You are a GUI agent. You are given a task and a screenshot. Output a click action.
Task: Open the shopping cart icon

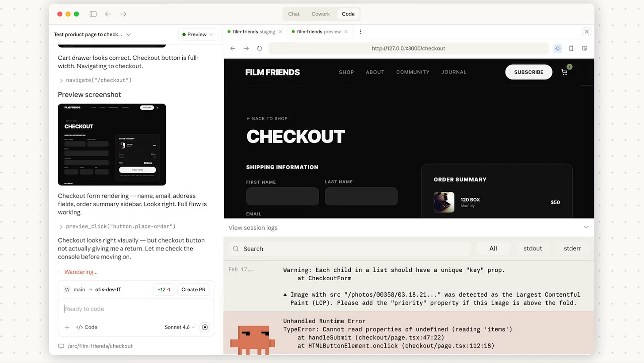pos(564,72)
